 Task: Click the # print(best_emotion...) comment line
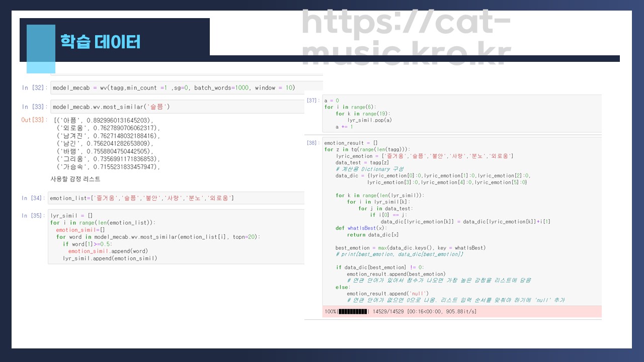(x=399, y=254)
